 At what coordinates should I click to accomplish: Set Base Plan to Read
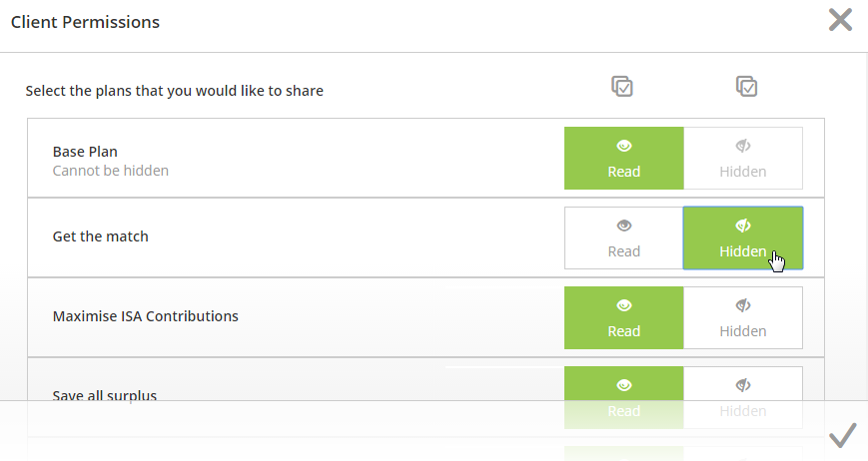pyautogui.click(x=624, y=158)
